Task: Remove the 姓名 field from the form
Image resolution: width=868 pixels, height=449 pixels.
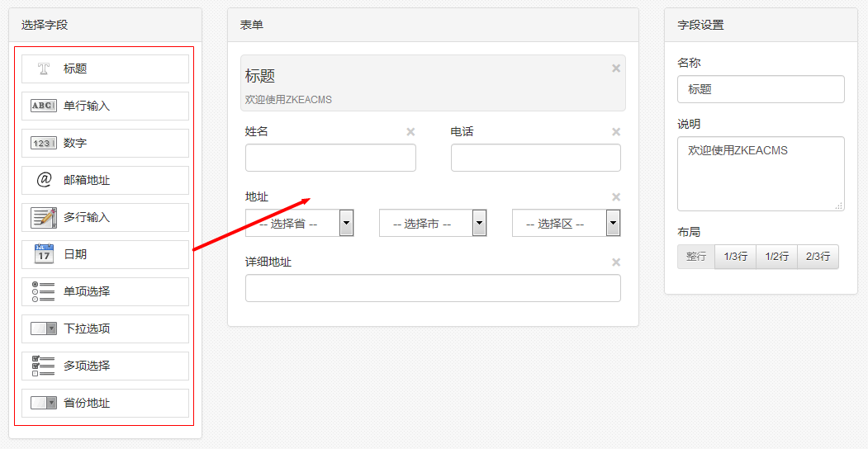Action: 410,131
